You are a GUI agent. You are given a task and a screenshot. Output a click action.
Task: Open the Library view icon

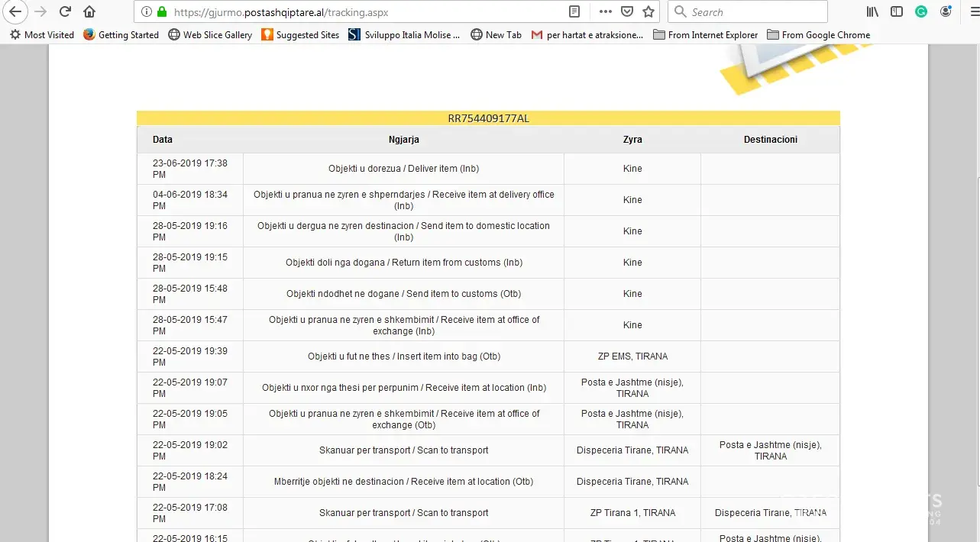(872, 11)
